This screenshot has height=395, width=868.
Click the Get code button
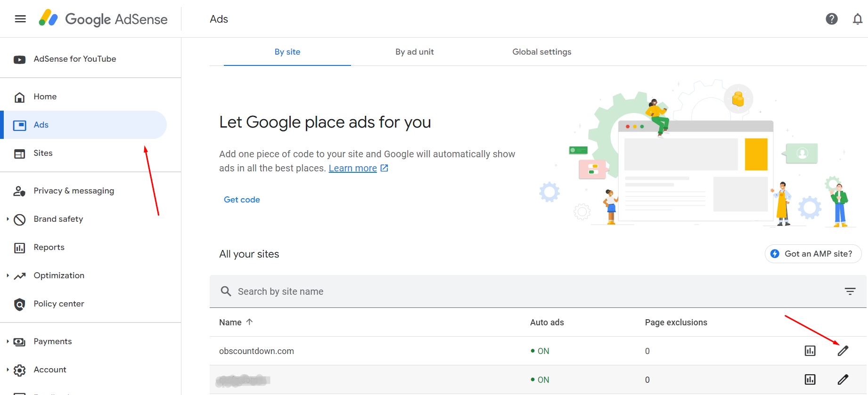point(242,200)
